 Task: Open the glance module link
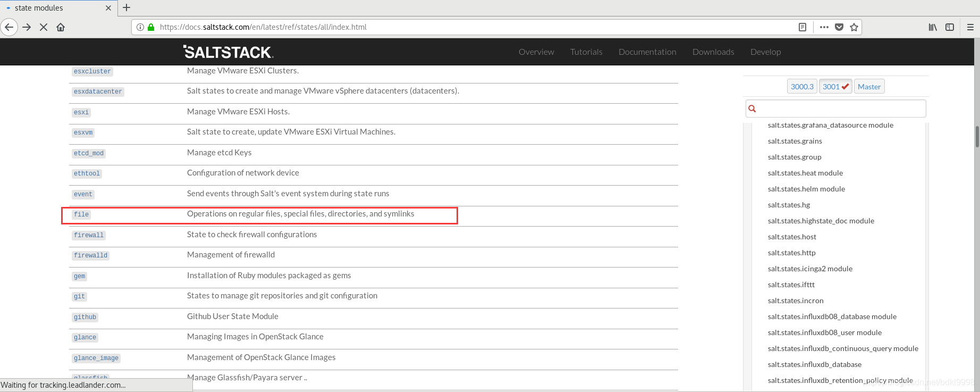tap(85, 337)
